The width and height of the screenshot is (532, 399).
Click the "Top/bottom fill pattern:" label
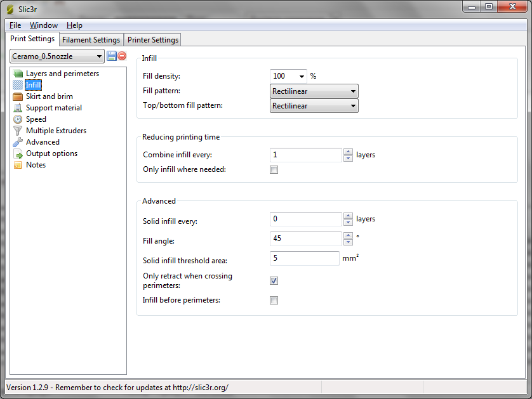click(x=183, y=105)
